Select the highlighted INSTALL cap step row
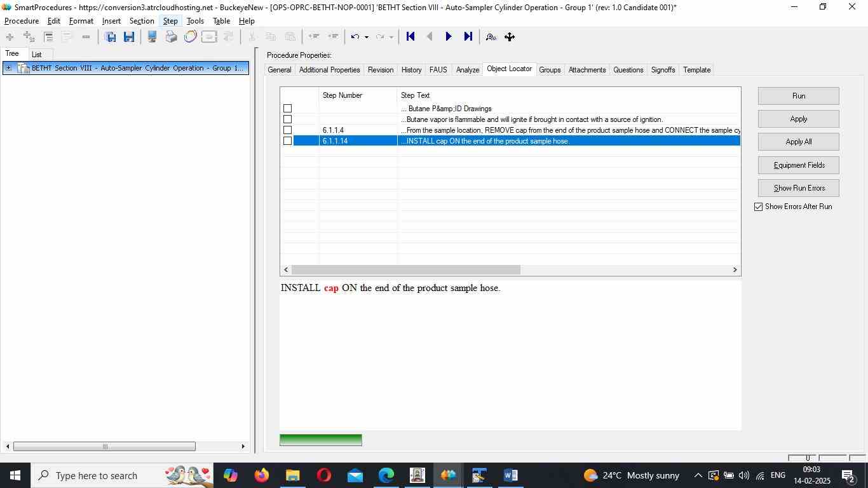 pyautogui.click(x=517, y=141)
